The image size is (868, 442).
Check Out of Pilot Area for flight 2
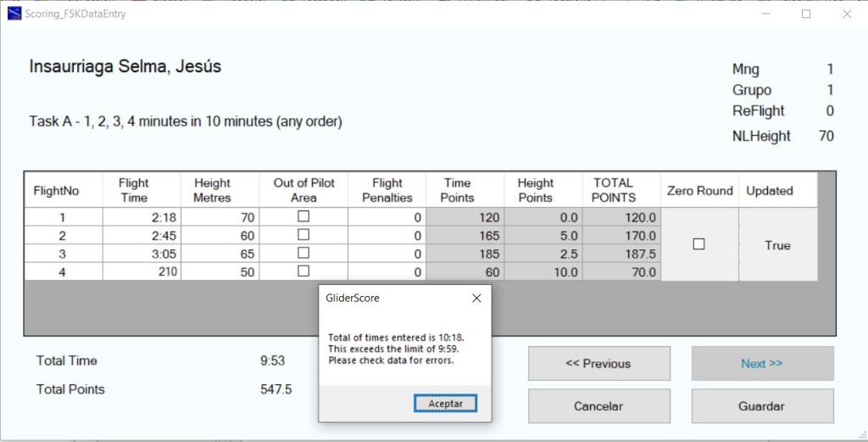pyautogui.click(x=303, y=235)
